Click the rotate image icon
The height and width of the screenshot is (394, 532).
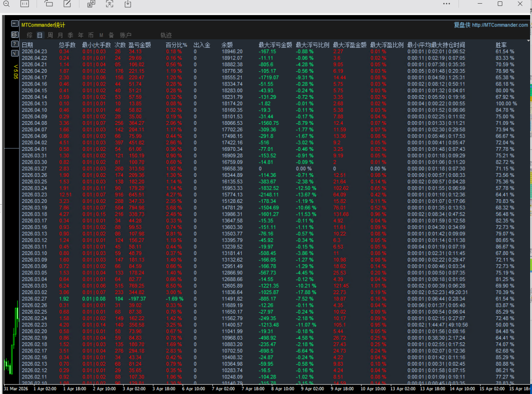coord(48,4)
